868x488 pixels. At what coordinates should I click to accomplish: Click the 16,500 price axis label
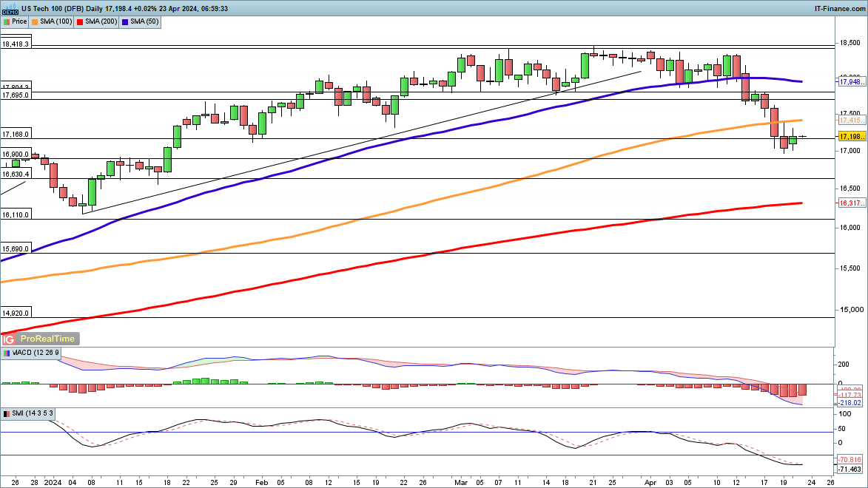point(850,189)
